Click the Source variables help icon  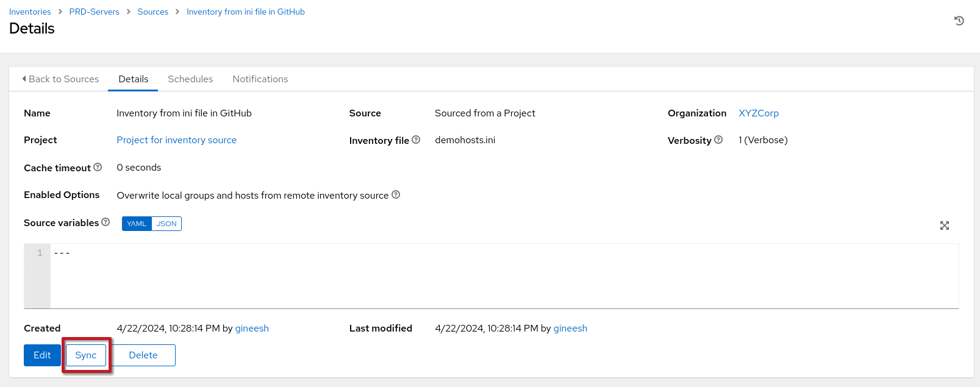click(106, 222)
